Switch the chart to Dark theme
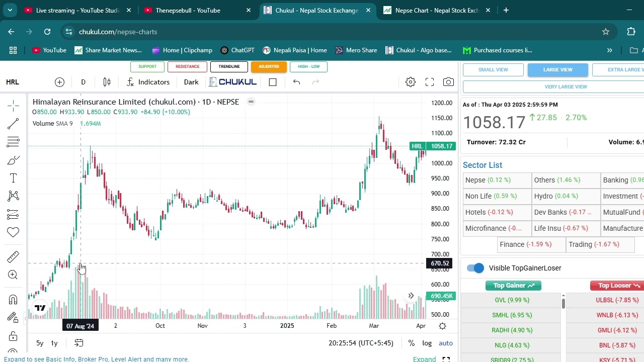Viewport: 644px width, 362px height. 191,82
